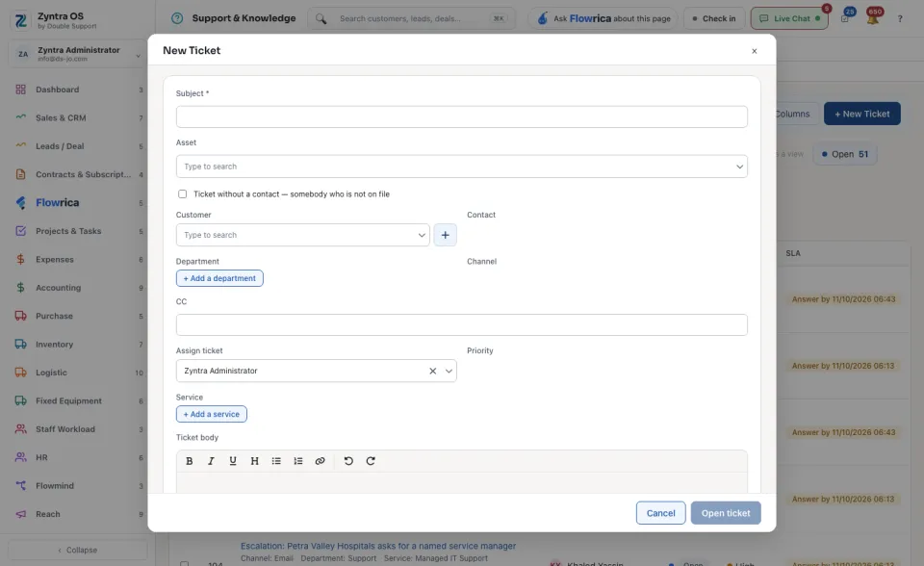924x566 pixels.
Task: Collapse the sidebar with Collapse button
Action: point(78,550)
